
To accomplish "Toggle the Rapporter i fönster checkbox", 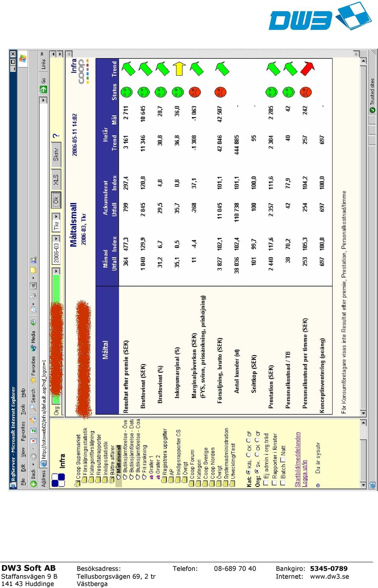I will click(x=274, y=482).
